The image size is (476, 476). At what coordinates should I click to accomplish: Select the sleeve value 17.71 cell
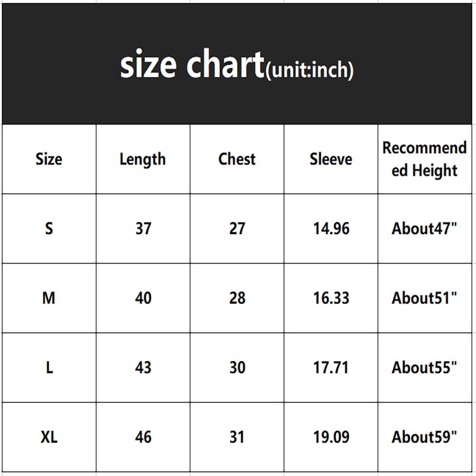331,367
